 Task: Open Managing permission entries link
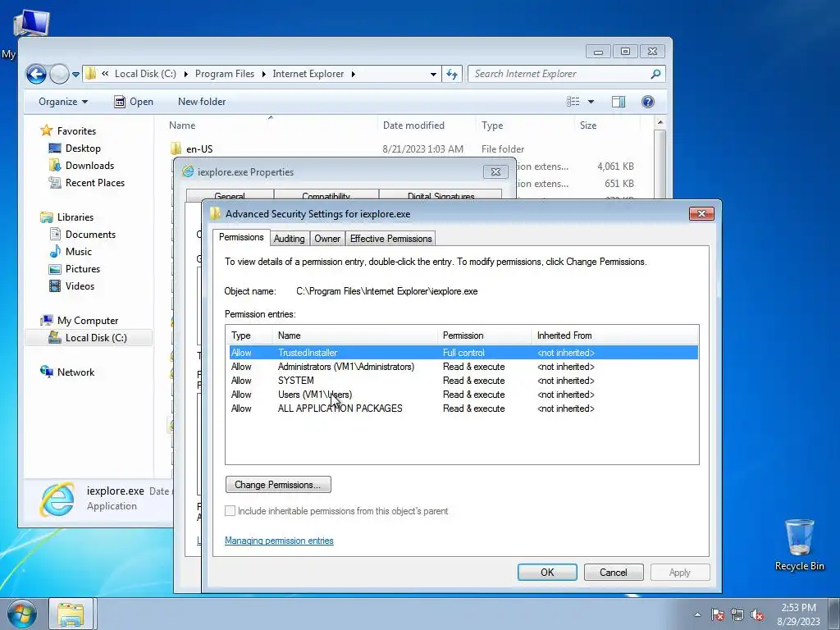(x=279, y=541)
